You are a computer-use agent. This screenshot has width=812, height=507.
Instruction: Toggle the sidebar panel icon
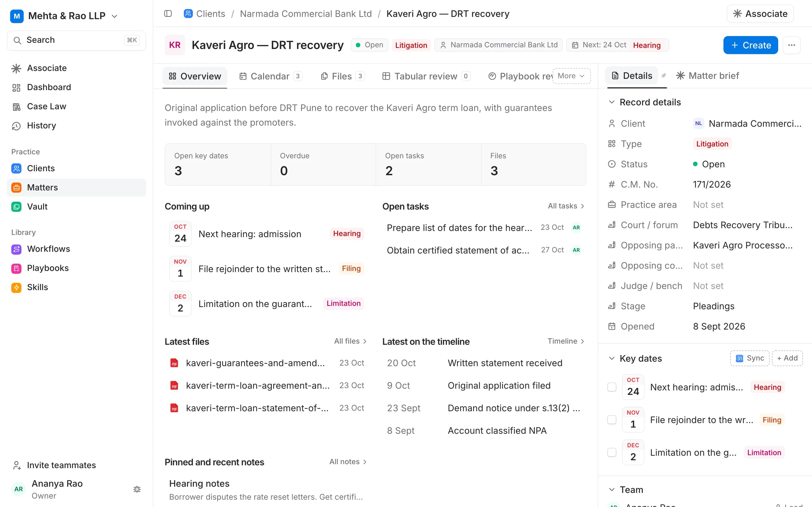(x=168, y=14)
